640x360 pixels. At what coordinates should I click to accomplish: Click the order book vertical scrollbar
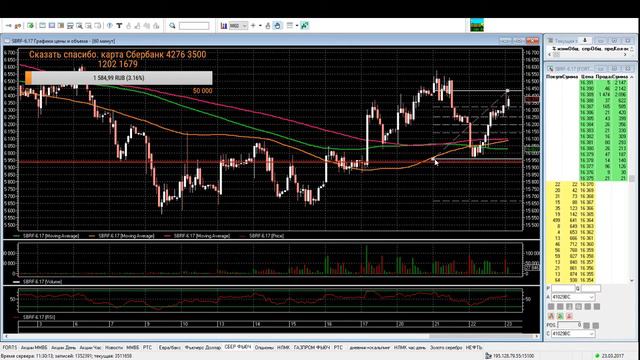pyautogui.click(x=632, y=179)
